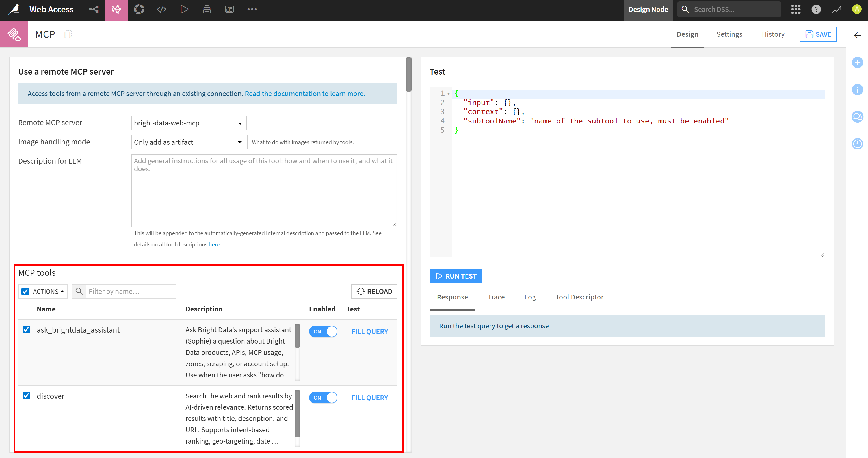Uncheck the discover tool checkbox
Viewport: 868px width, 458px height.
pos(26,395)
